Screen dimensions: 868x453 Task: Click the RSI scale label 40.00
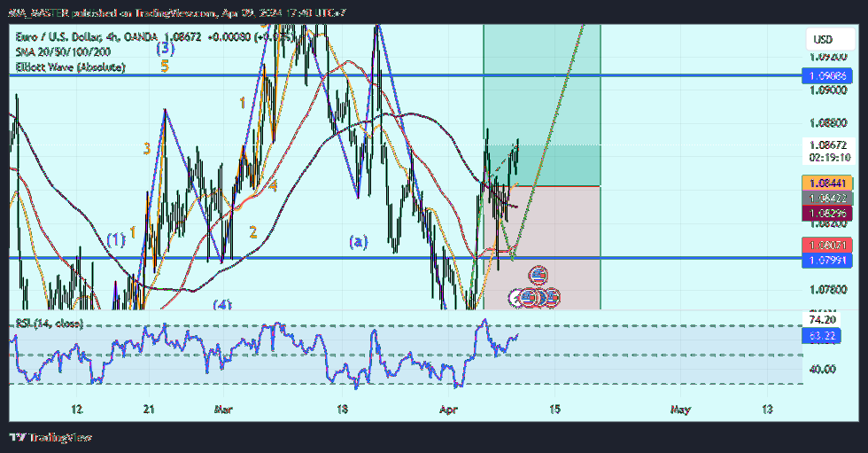823,370
